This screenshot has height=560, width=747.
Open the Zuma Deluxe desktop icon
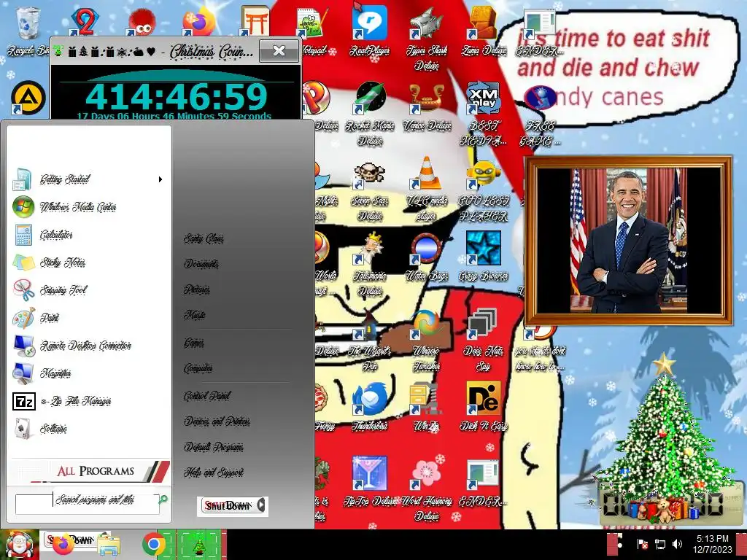pyautogui.click(x=483, y=31)
